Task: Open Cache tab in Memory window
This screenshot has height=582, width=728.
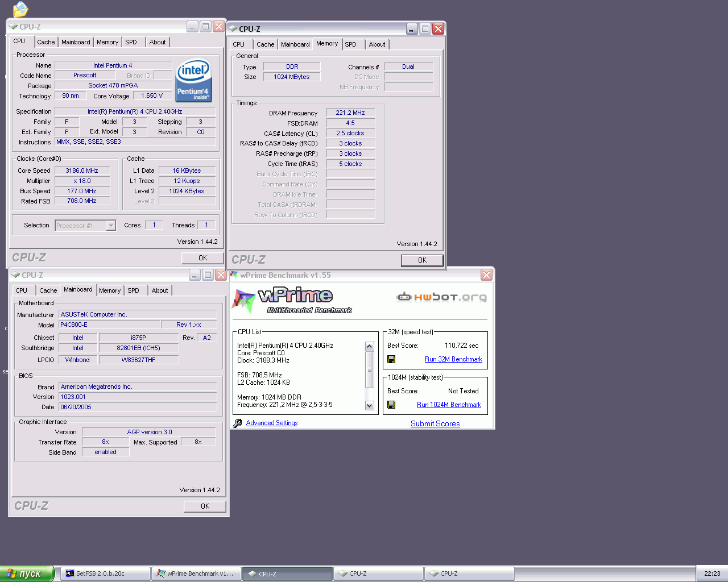Action: pos(265,44)
